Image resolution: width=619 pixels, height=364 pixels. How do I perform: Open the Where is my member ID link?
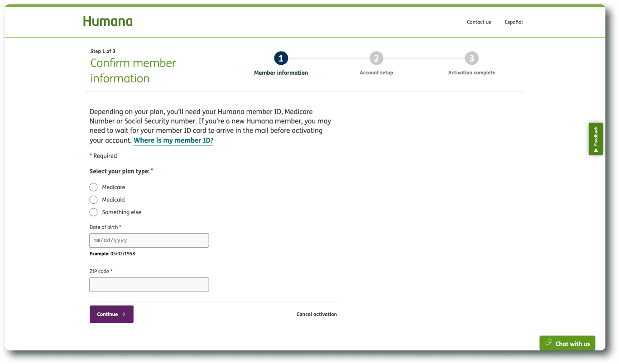(x=173, y=140)
